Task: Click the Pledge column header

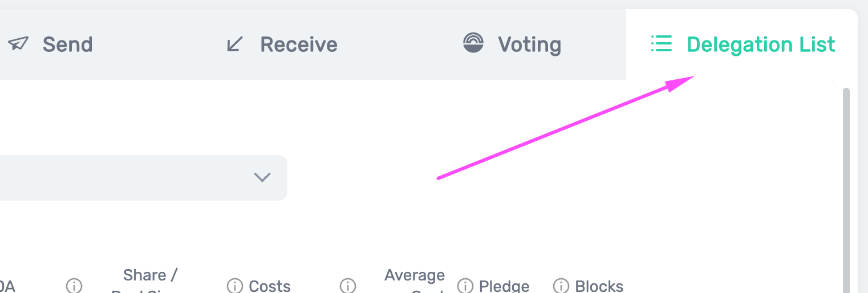Action: click(x=504, y=286)
